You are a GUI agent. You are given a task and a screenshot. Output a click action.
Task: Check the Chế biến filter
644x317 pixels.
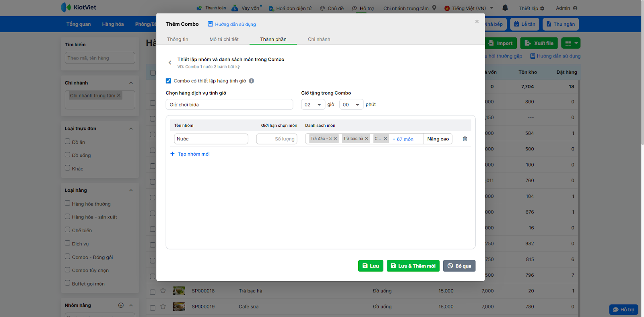(x=68, y=230)
